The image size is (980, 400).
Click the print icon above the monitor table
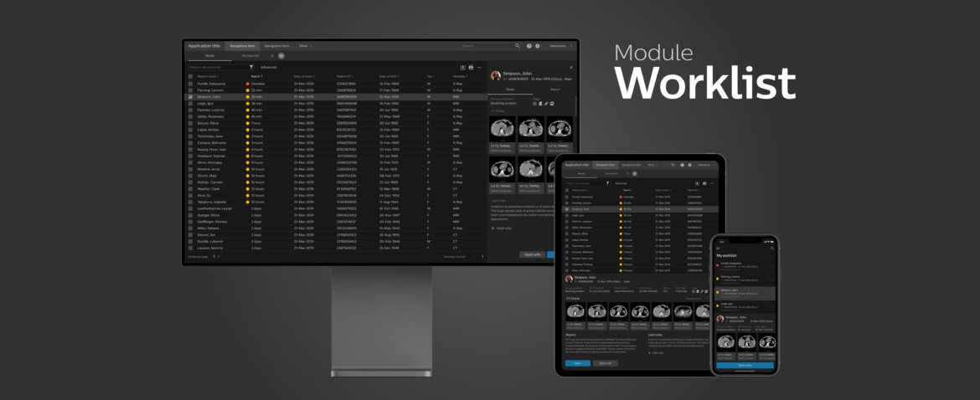pos(471,67)
